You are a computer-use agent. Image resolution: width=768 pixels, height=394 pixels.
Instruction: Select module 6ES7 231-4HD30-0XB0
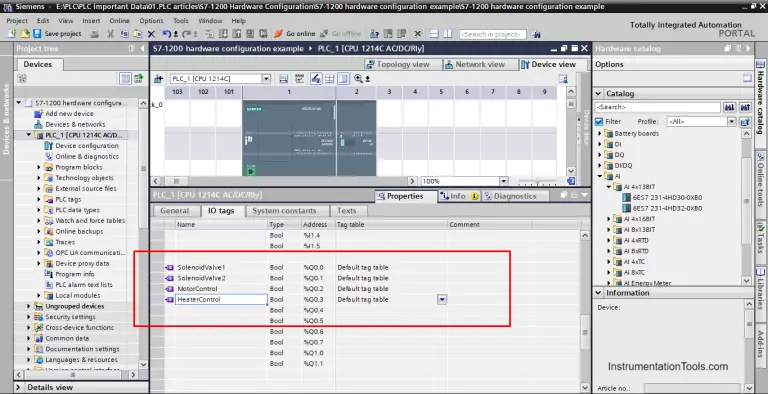pyautogui.click(x=667, y=197)
